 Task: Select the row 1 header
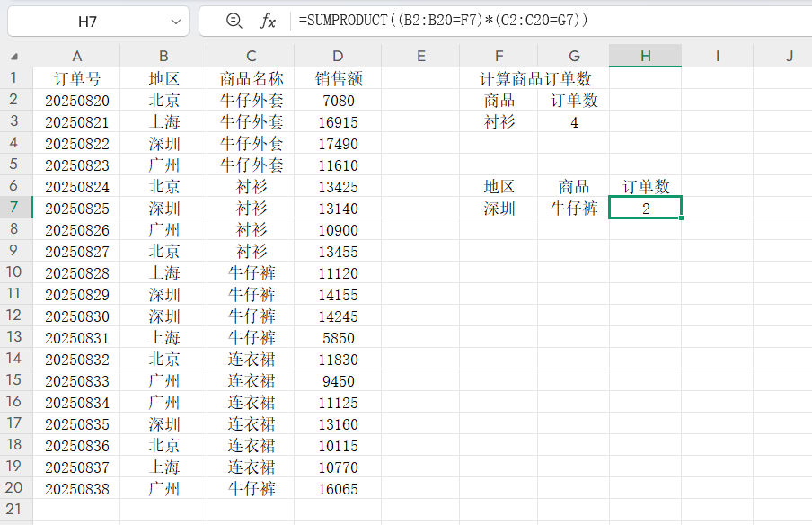[x=15, y=79]
